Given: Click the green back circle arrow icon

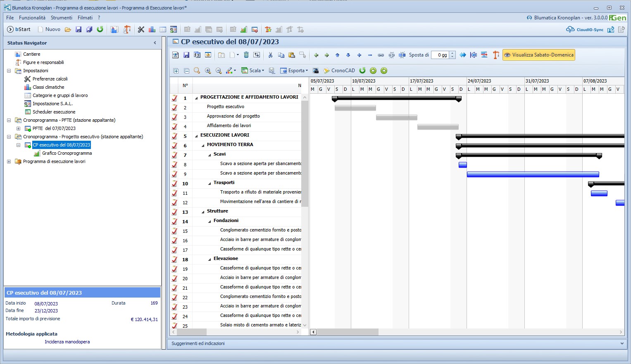Looking at the screenshot, I should pos(373,71).
